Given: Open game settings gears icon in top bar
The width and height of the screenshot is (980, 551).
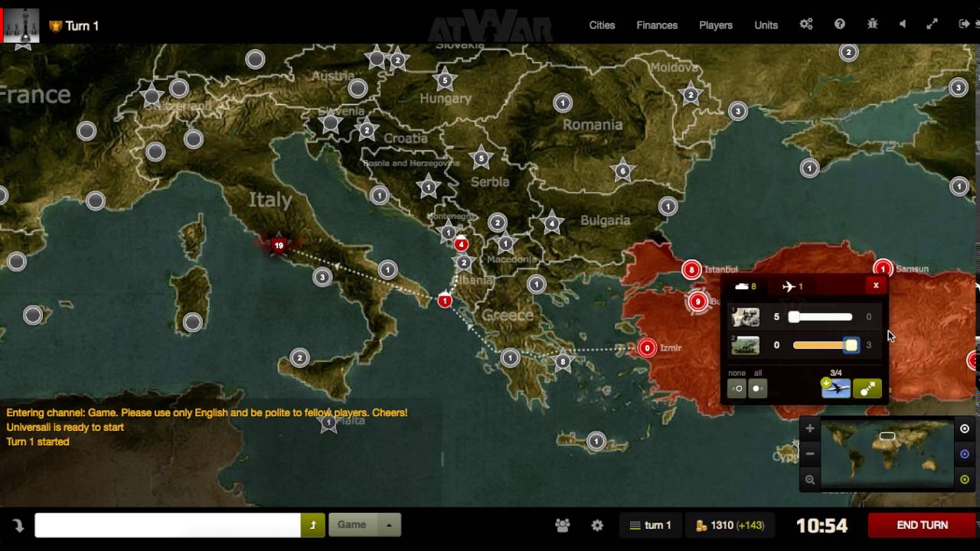Looking at the screenshot, I should (806, 24).
